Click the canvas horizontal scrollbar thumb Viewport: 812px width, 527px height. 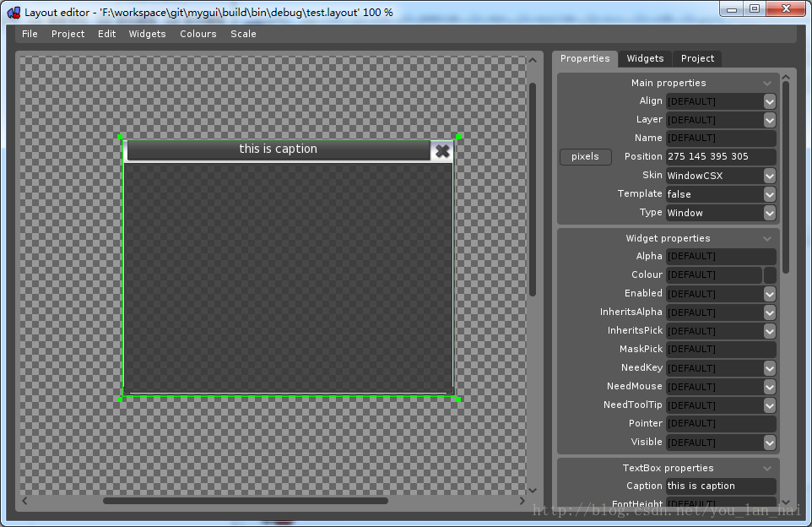tap(246, 501)
